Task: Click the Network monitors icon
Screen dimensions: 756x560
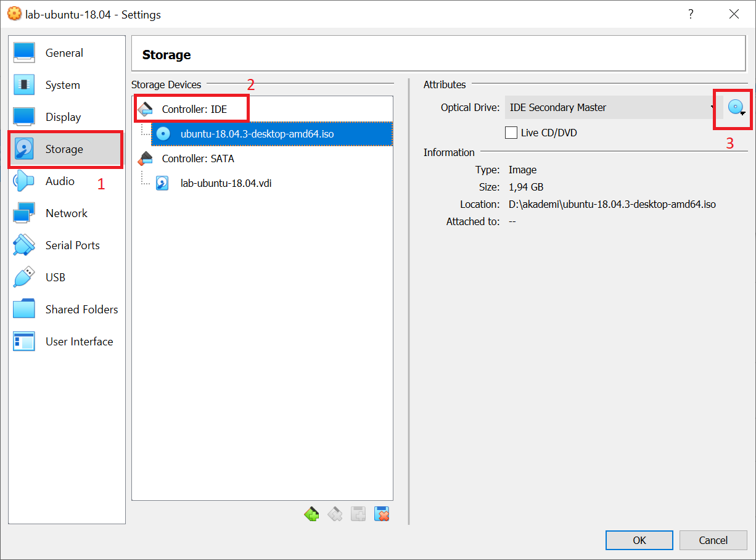Action: [x=24, y=213]
